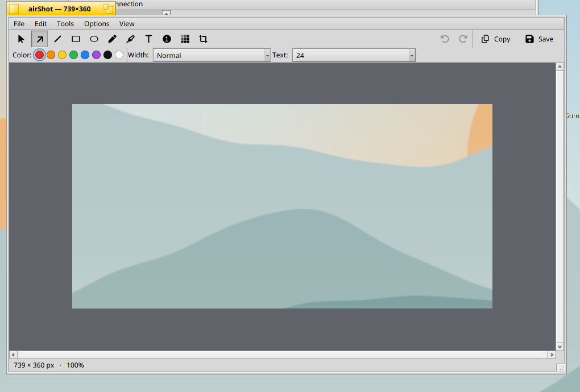Choose the numbered step counter tool
Screen dimensions: 580x392
[167, 39]
